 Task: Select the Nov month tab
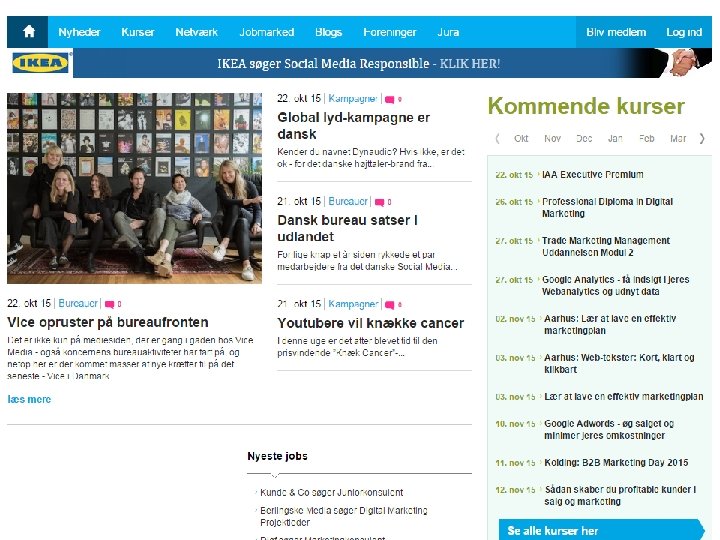(552, 138)
